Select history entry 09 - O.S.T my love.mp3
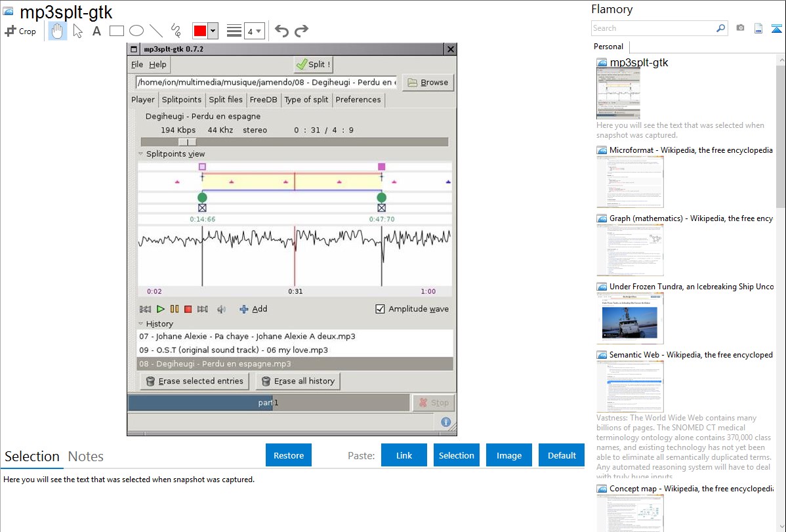 coord(295,350)
